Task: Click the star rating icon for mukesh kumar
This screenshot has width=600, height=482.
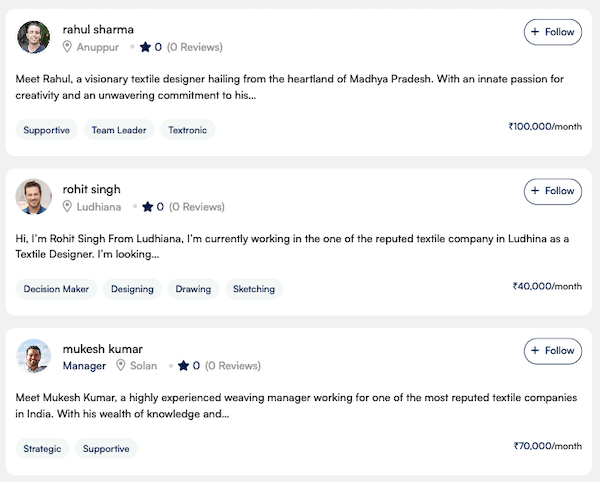Action: 182,366
